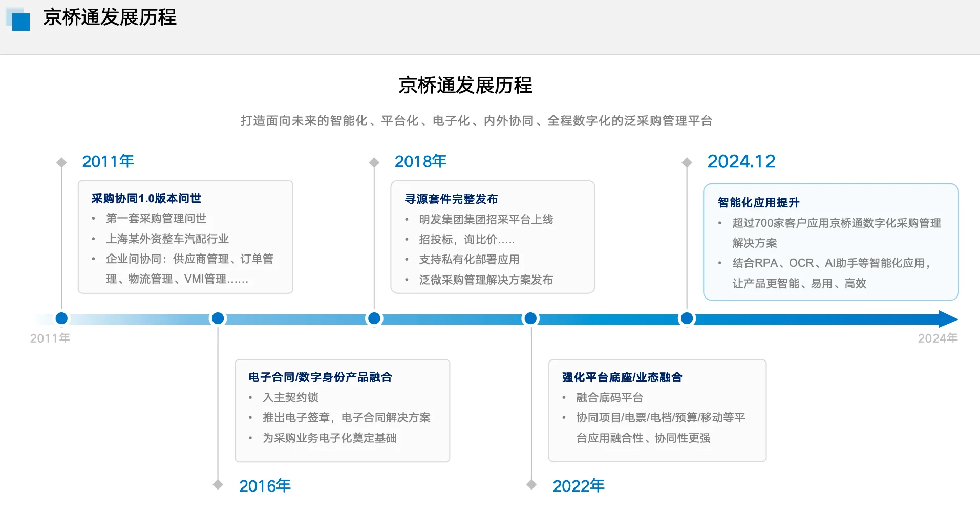Select the 2016年 heading below the timeline
The image size is (980, 510).
(x=264, y=485)
